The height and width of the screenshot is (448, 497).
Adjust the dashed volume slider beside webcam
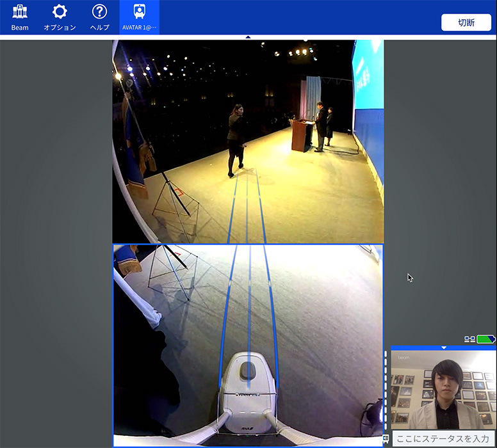pyautogui.click(x=386, y=390)
